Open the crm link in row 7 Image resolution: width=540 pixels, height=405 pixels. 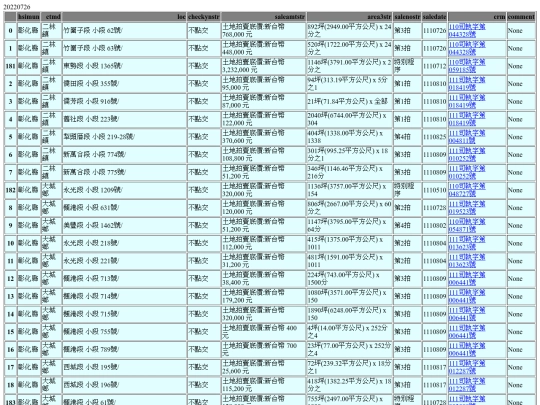[467, 173]
